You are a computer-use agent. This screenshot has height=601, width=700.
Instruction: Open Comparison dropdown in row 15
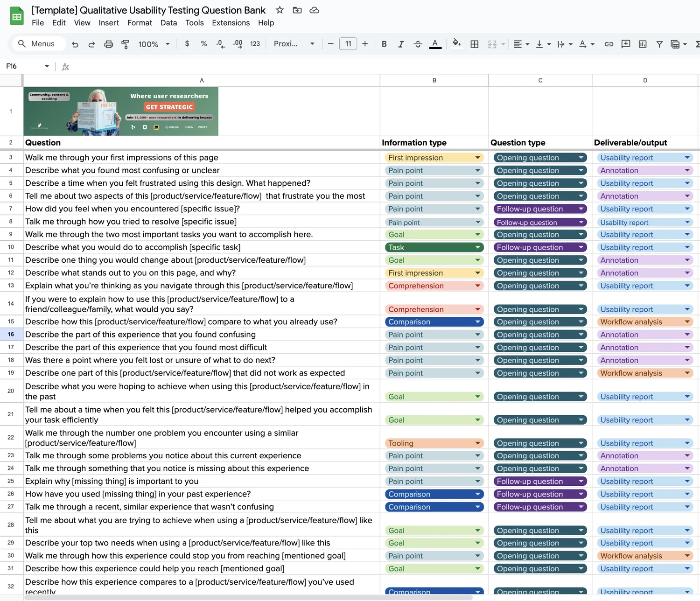(x=434, y=322)
